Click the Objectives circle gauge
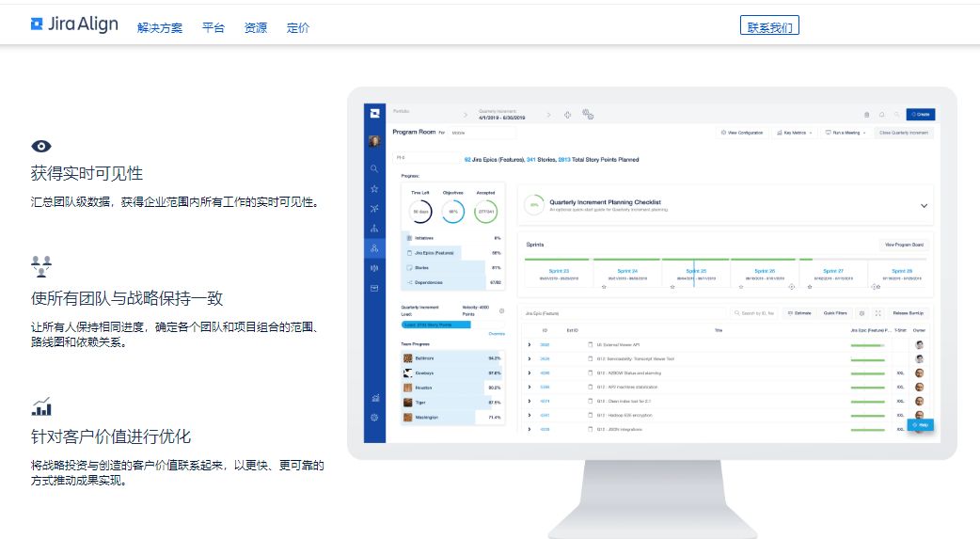 click(453, 212)
